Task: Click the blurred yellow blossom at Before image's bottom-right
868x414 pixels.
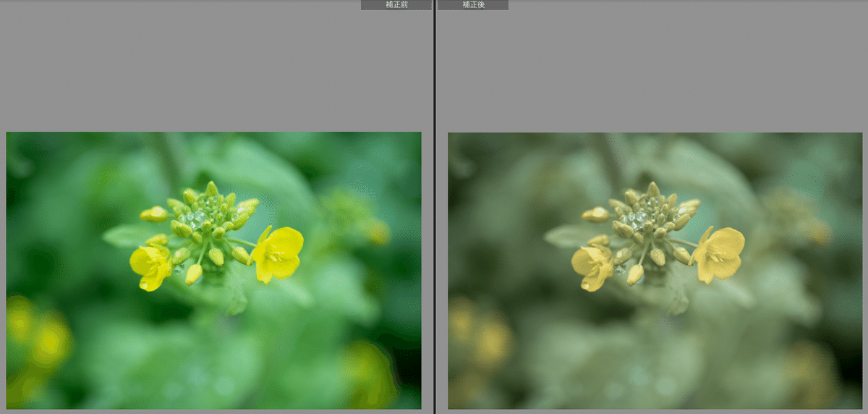Action: [x=370, y=373]
